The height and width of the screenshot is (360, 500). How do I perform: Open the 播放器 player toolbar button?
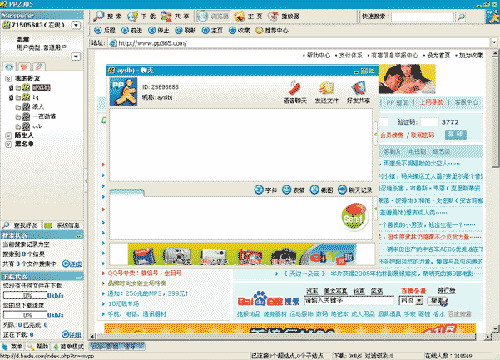point(285,16)
